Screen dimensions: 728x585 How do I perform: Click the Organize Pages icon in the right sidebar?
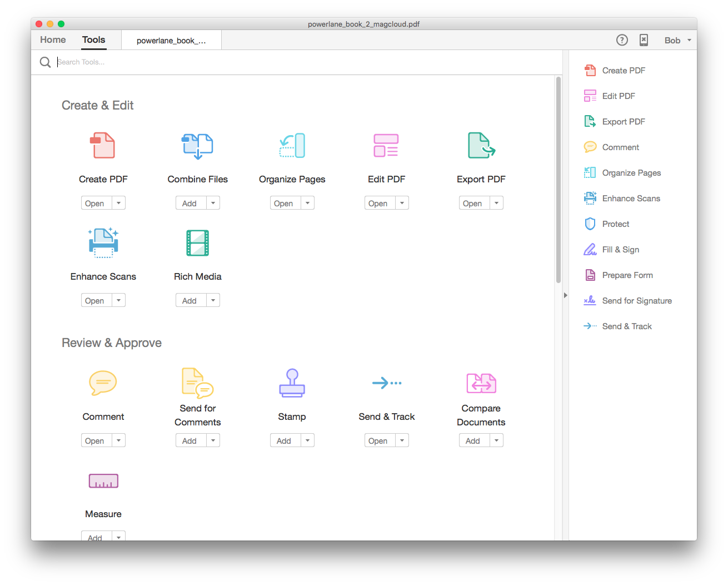[x=590, y=173]
